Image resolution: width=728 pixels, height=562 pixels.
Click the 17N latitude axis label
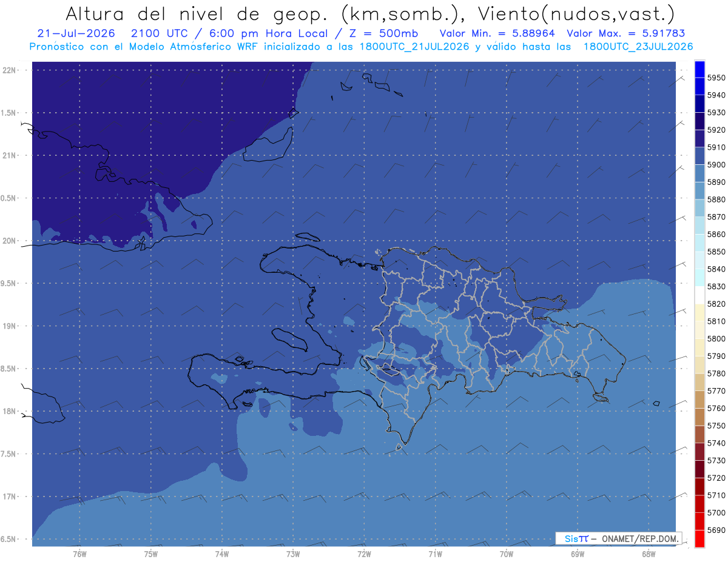(8, 497)
